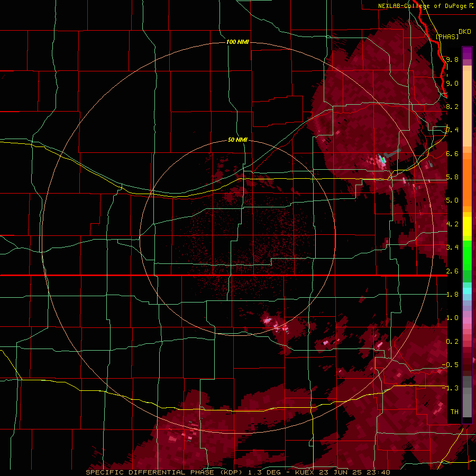This screenshot has height=476, width=476.
Task: Click the 5.8 legend value
Action: pyautogui.click(x=452, y=177)
